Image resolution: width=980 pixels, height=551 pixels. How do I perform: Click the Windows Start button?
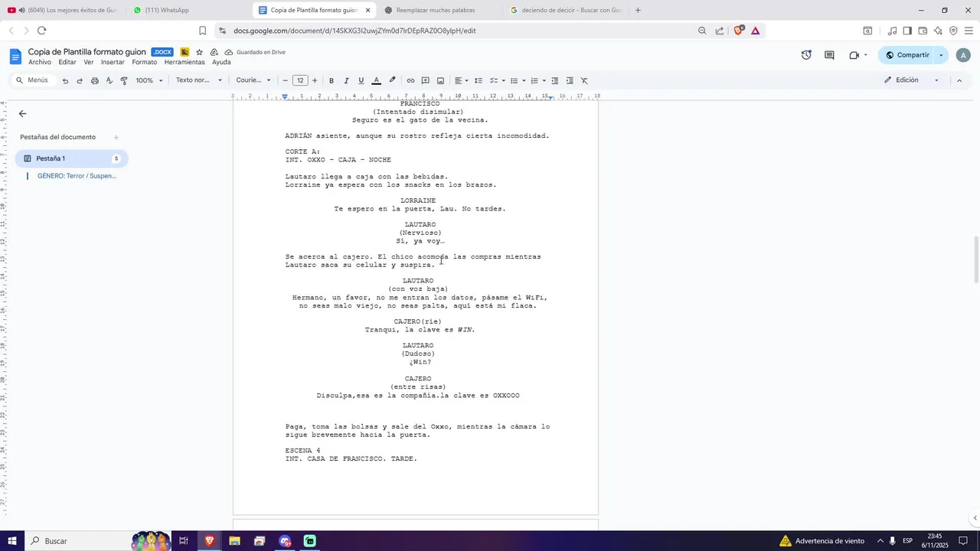(x=12, y=541)
